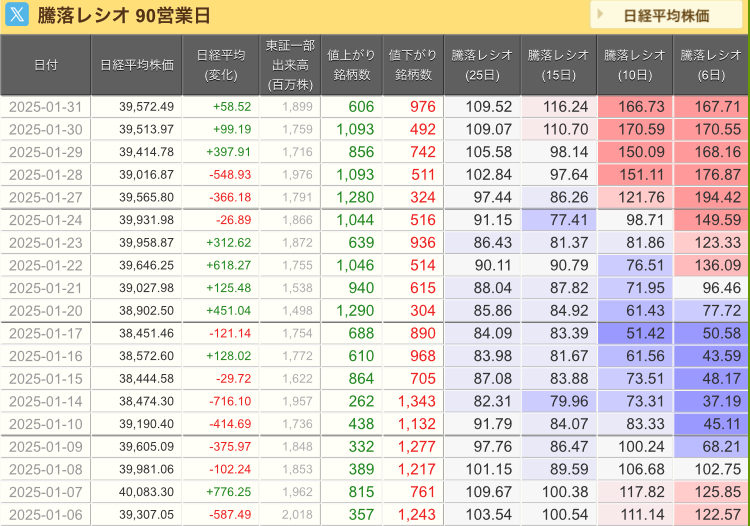Click 25-day ratio value 109.52
The width and height of the screenshot is (750, 526).
(489, 107)
